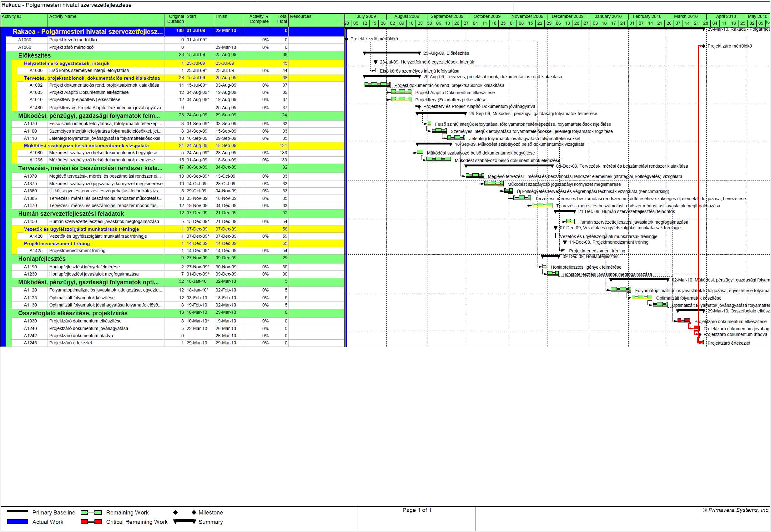Screen dimensions: 771x532
Task: Click activity A1380 row
Action: pyautogui.click(x=178, y=191)
